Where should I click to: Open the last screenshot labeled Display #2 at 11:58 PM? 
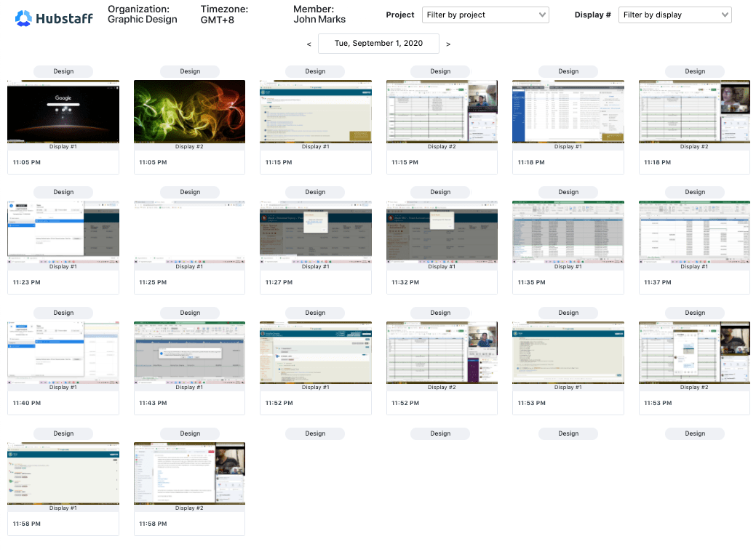pyautogui.click(x=189, y=472)
